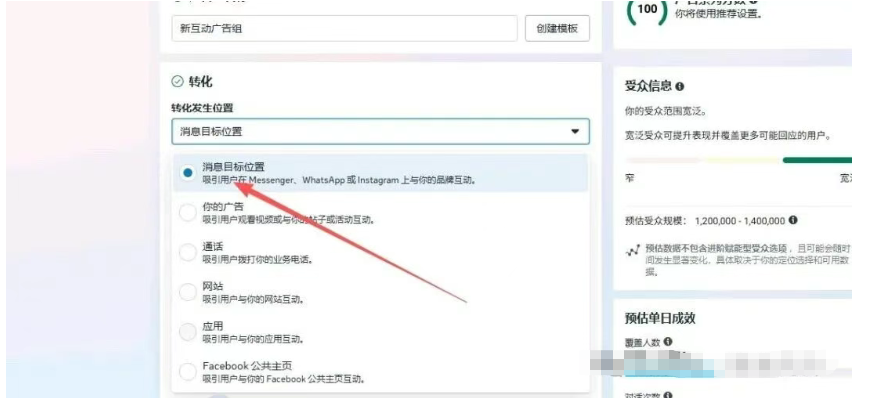
Task: Edit the 新互动广告组 name field
Action: [344, 28]
